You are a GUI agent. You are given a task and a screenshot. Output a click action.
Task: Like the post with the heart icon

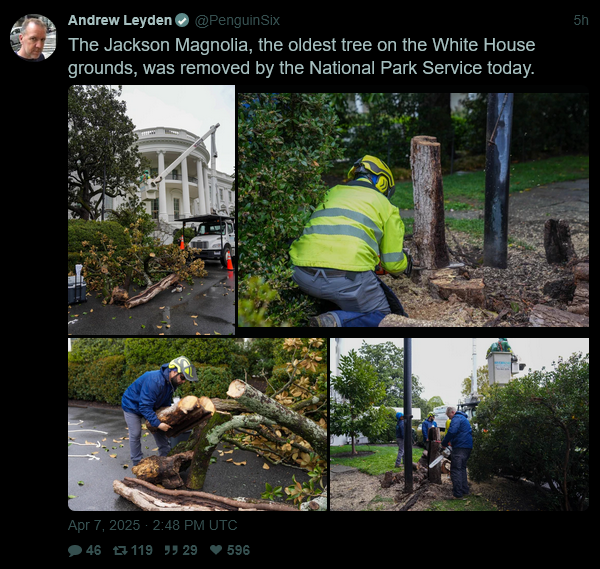pyautogui.click(x=216, y=550)
